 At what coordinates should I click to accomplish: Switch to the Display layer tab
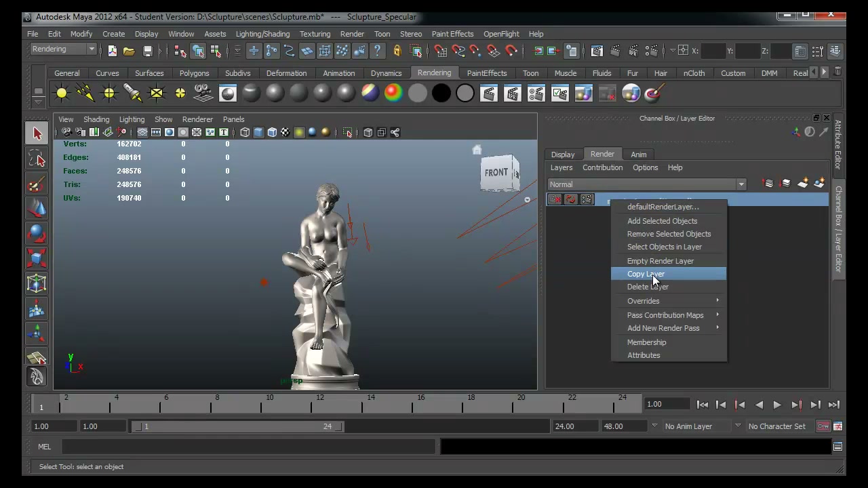tap(563, 155)
